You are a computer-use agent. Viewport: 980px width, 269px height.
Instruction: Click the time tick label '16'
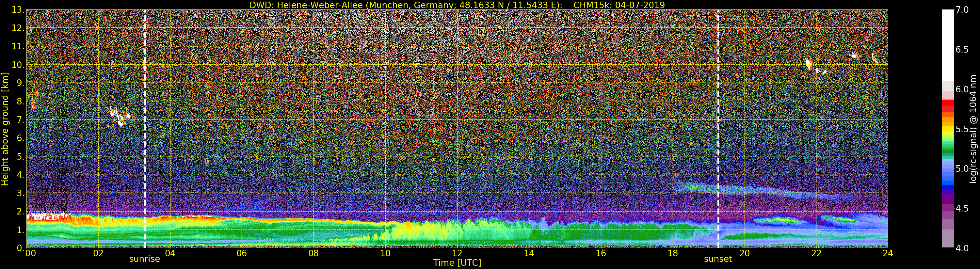[601, 253]
